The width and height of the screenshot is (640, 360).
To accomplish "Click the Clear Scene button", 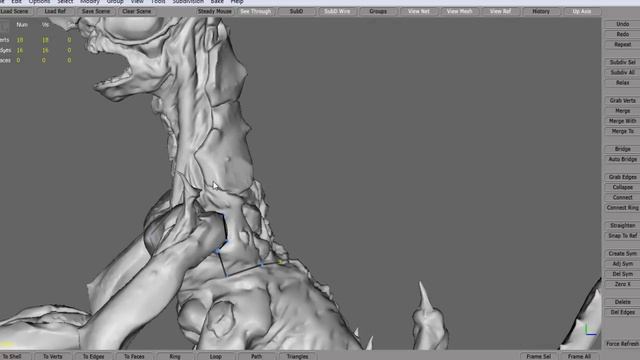I will point(137,11).
